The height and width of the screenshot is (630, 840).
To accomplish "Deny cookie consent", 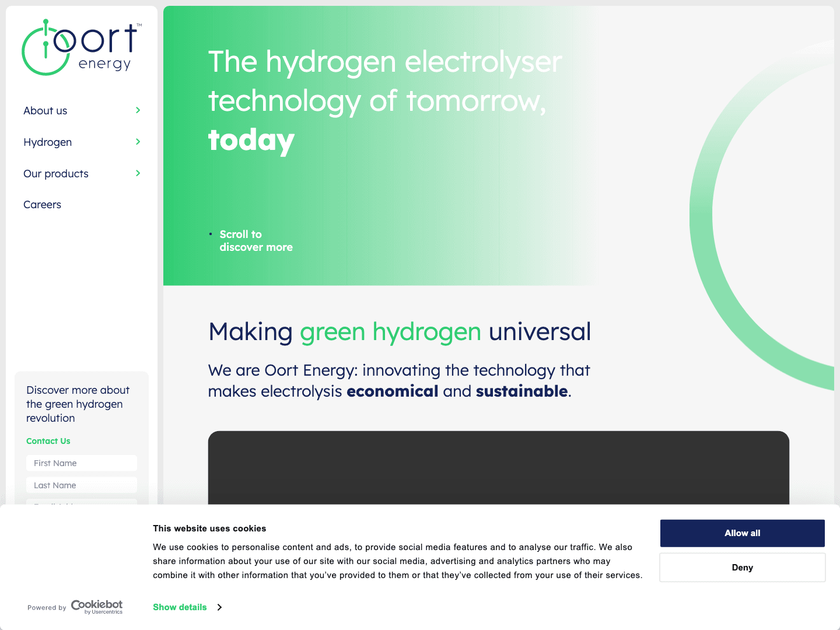I will click(x=742, y=567).
